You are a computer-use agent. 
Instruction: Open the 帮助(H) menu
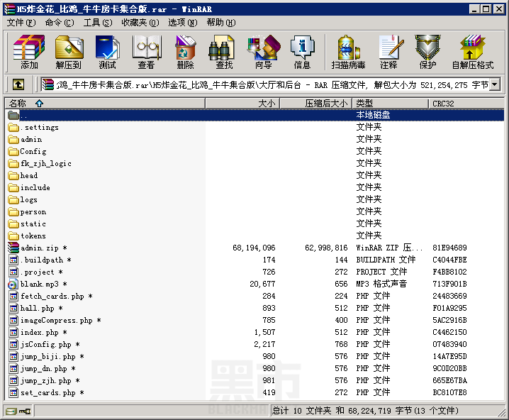221,23
